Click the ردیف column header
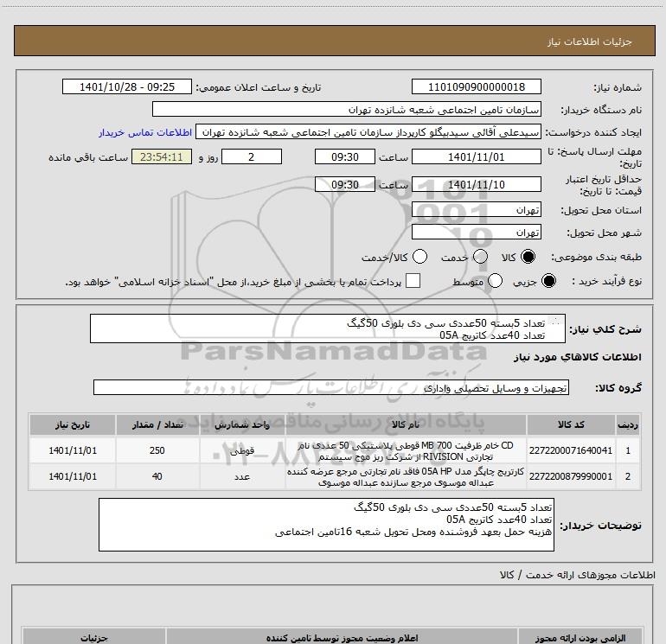This screenshot has height=644, width=666. tap(628, 424)
